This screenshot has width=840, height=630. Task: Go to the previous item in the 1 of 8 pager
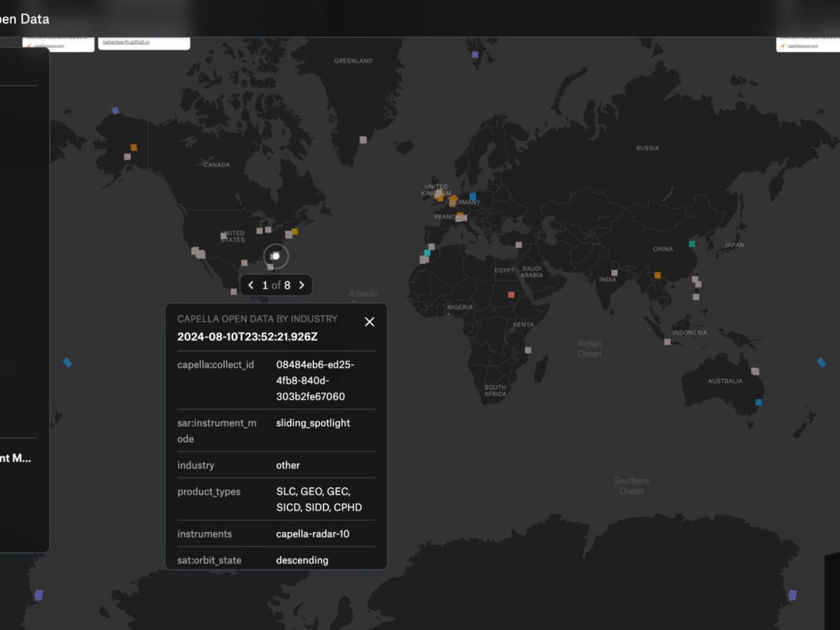pyautogui.click(x=251, y=285)
